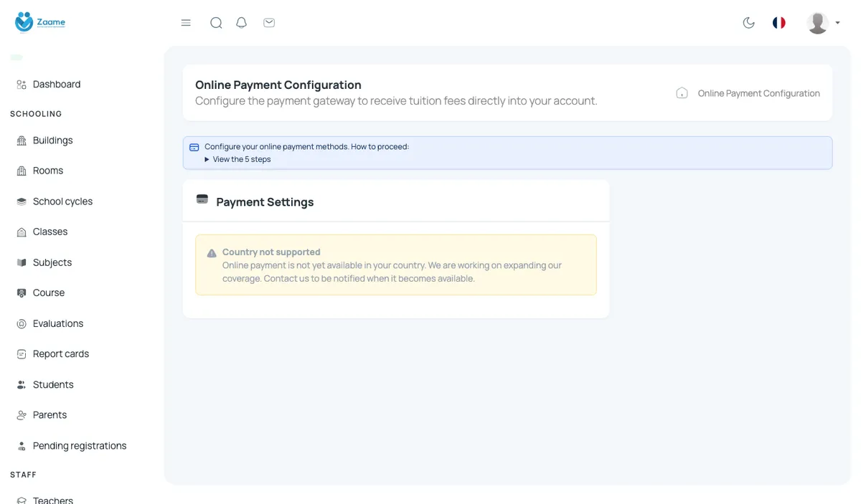Click the Online Payment Configuration page title
Image resolution: width=861 pixels, height=504 pixels.
[278, 85]
